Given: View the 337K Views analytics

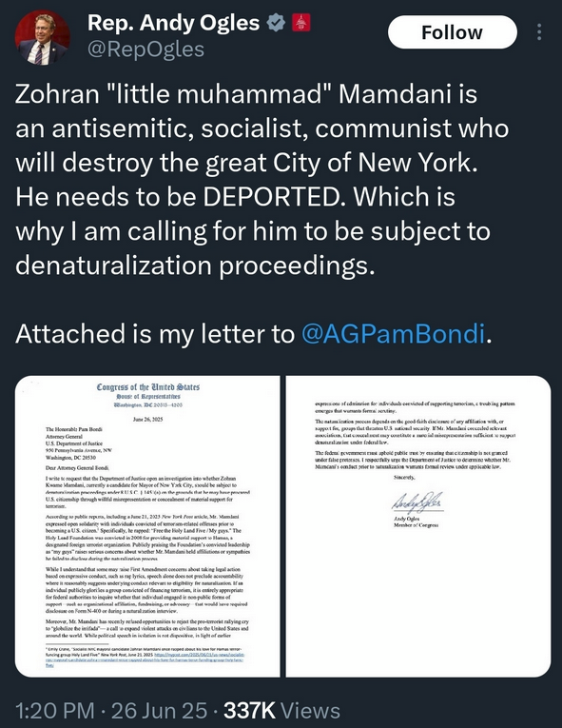Looking at the screenshot, I should click(x=281, y=711).
